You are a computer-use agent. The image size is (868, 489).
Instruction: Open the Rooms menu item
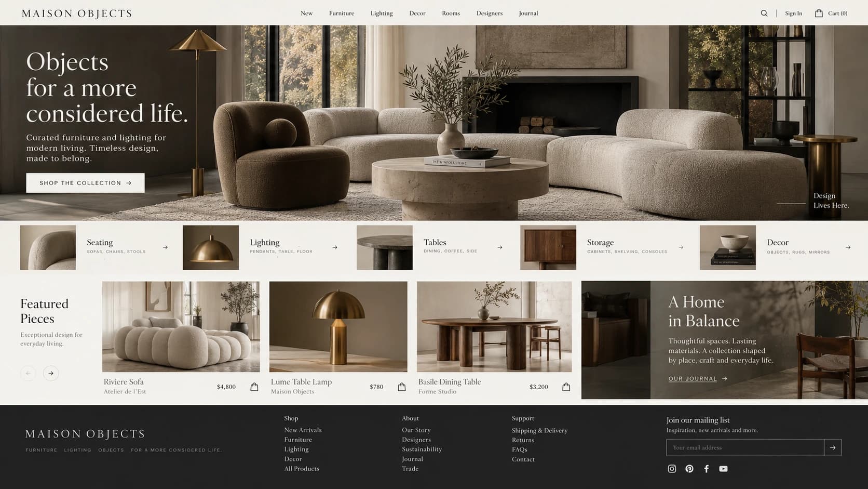click(451, 14)
